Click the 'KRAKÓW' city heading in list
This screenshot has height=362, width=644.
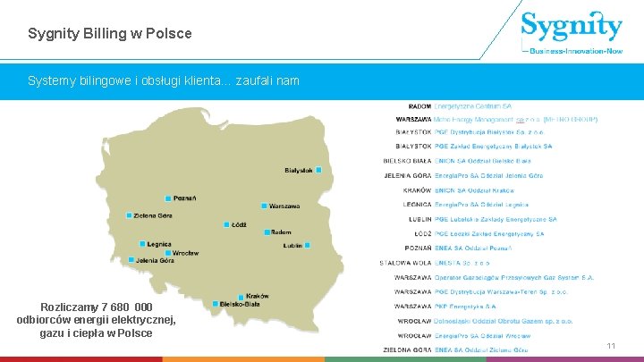pos(418,190)
